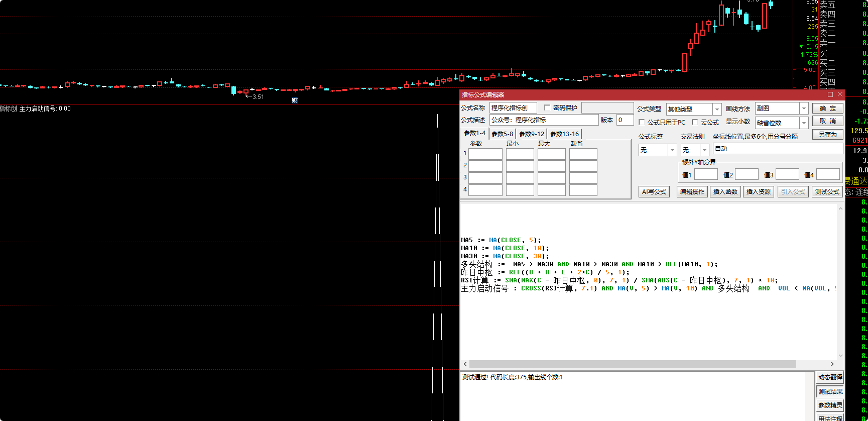Click the right arrow of horizontal code scrollbar

click(x=832, y=364)
